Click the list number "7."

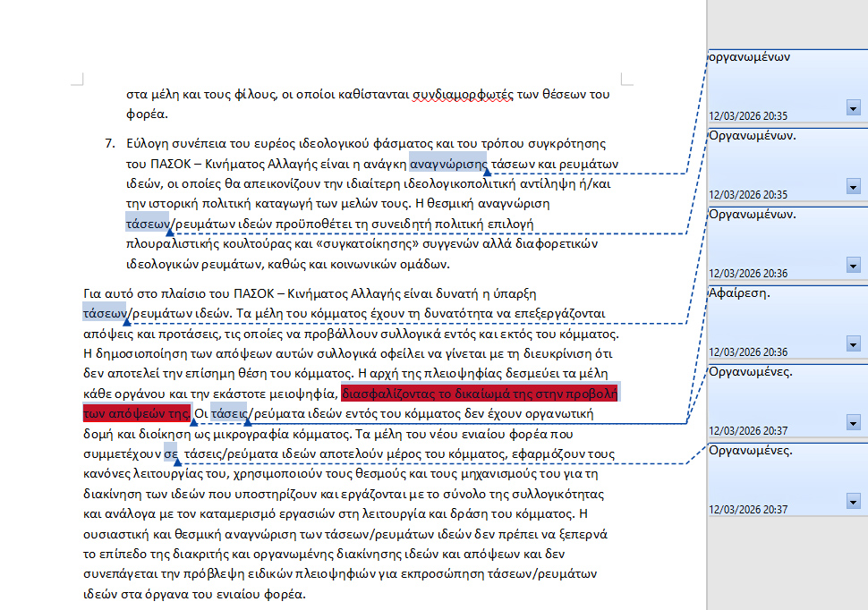tap(111, 143)
